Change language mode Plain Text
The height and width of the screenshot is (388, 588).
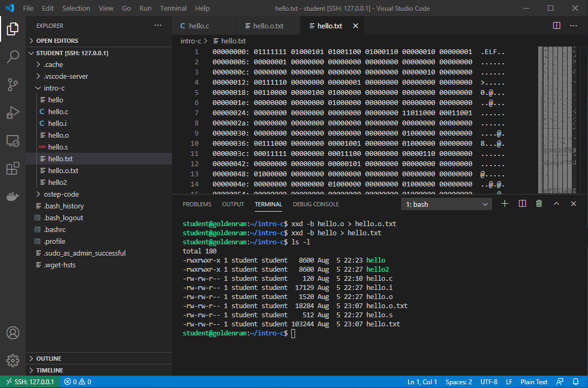point(534,382)
